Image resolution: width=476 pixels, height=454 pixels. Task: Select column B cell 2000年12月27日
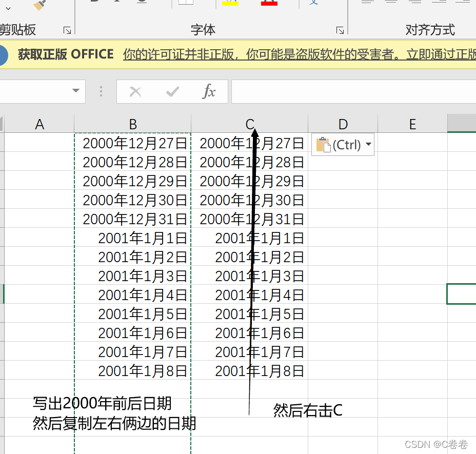tap(133, 143)
